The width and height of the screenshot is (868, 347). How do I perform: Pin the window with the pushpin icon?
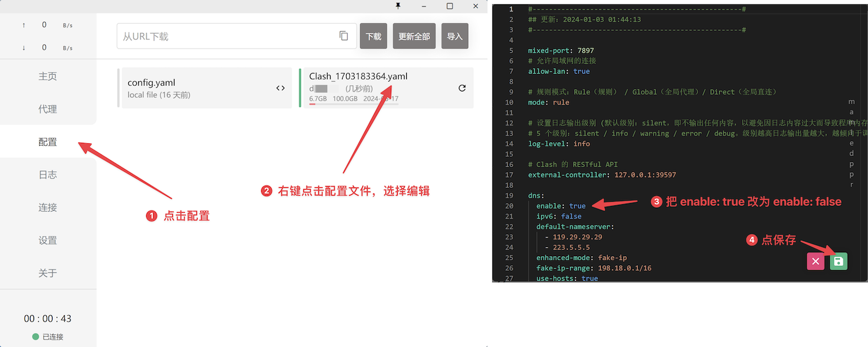398,6
